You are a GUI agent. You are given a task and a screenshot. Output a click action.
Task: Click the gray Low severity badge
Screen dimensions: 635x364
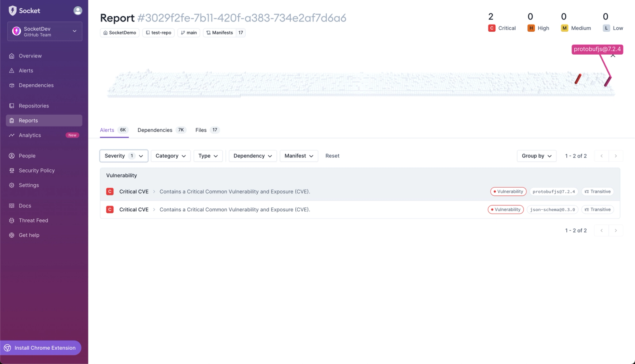click(x=606, y=28)
